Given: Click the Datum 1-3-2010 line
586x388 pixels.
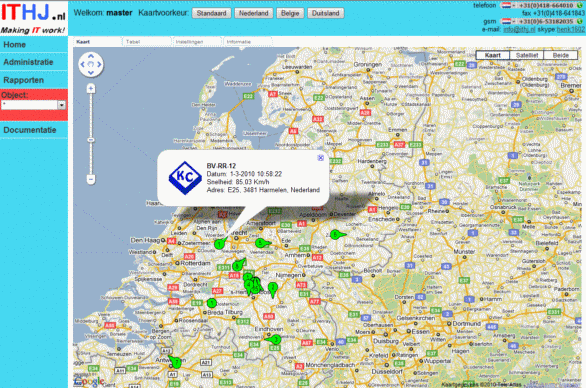Looking at the screenshot, I should point(244,174).
